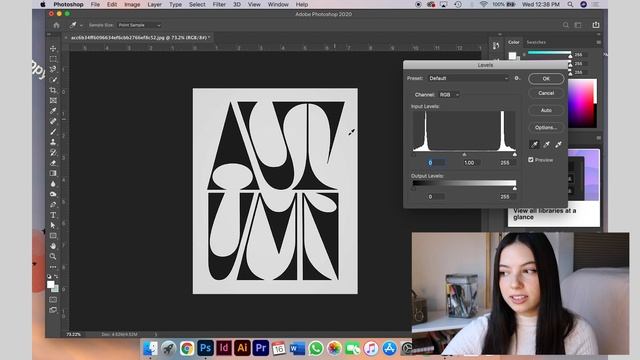
Task: Open the Window menu
Action: point(278,4)
